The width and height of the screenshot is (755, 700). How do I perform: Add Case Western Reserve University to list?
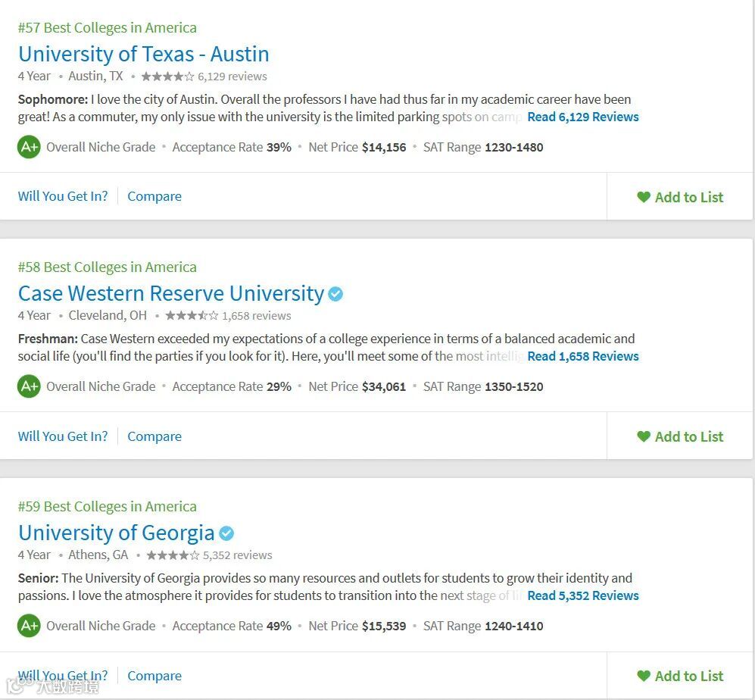[680, 436]
